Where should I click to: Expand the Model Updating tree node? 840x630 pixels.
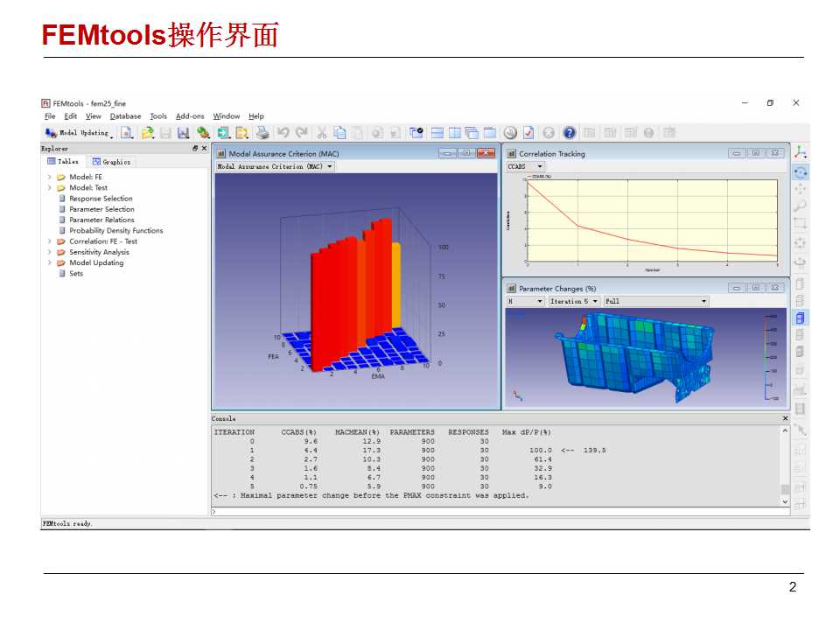pyautogui.click(x=49, y=262)
